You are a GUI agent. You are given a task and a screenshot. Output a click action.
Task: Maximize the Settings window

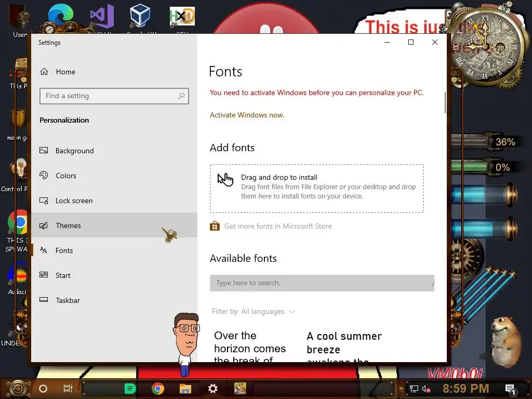pos(411,42)
